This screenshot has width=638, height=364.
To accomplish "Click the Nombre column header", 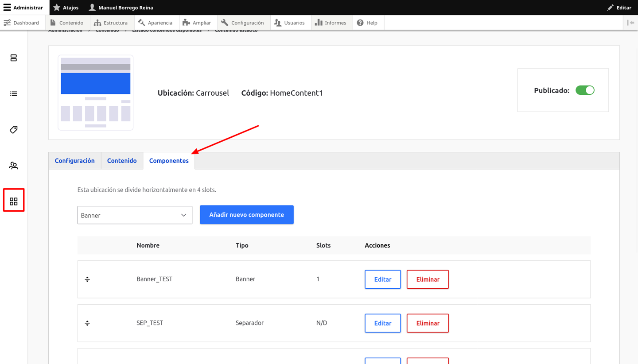I will click(148, 245).
